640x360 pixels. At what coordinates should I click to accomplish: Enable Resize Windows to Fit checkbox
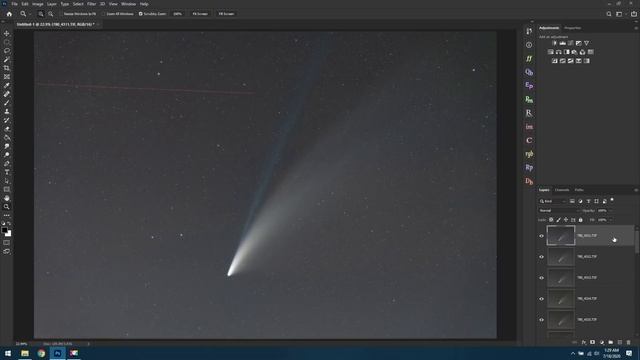61,14
